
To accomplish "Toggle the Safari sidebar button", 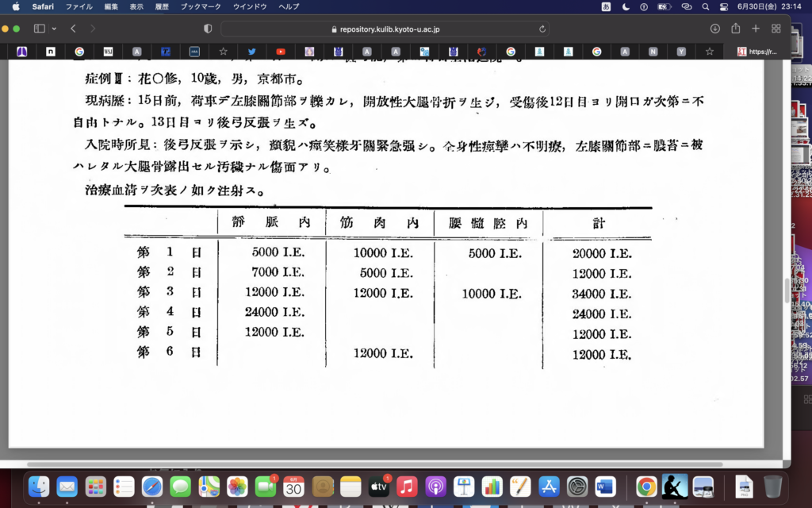I will click(x=39, y=29).
